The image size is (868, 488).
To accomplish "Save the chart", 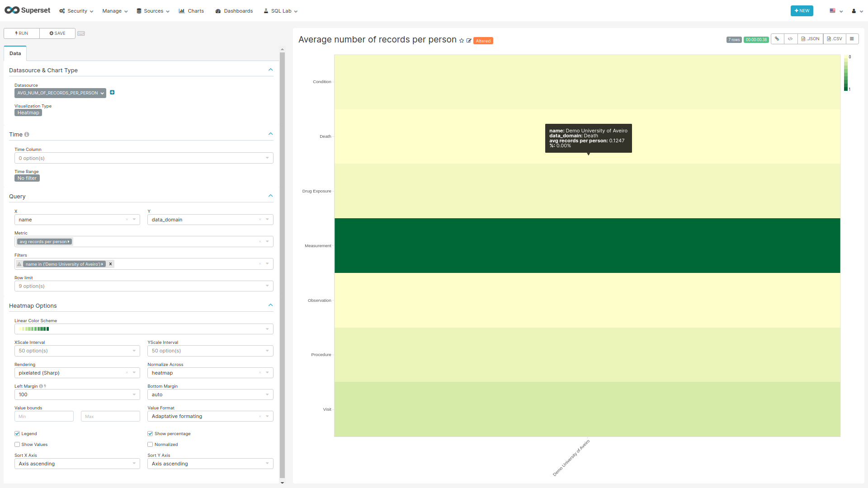I will click(x=57, y=33).
